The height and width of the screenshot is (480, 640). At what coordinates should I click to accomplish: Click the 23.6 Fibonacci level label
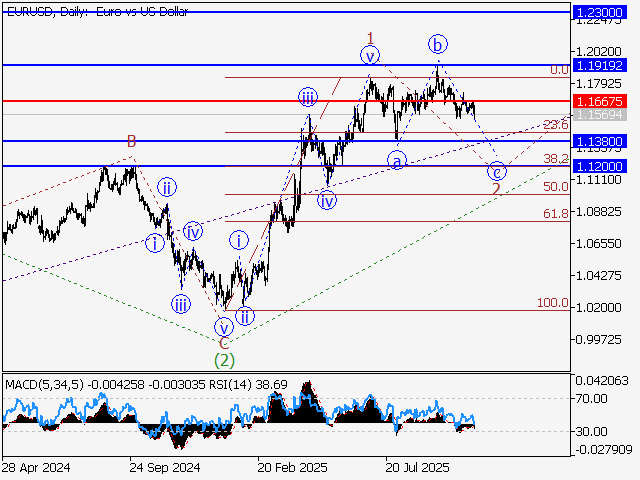coord(555,125)
